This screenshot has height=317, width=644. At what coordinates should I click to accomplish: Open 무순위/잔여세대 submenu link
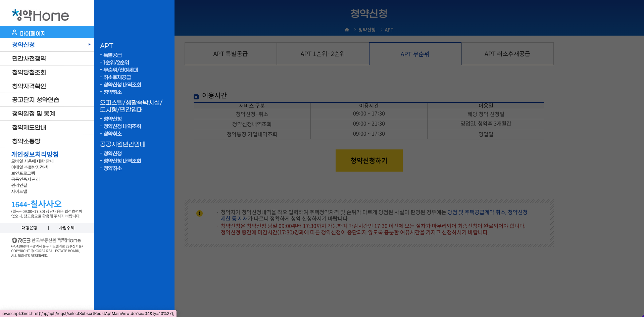(120, 70)
